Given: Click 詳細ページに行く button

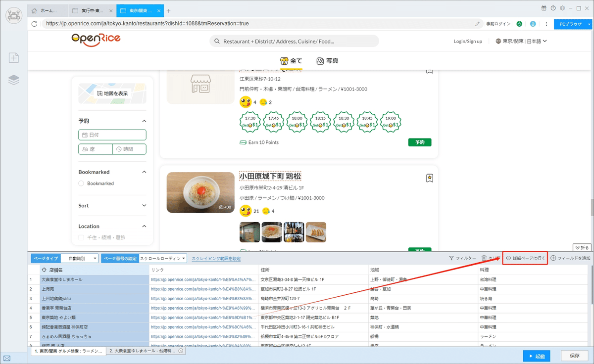Looking at the screenshot, I should tap(525, 258).
